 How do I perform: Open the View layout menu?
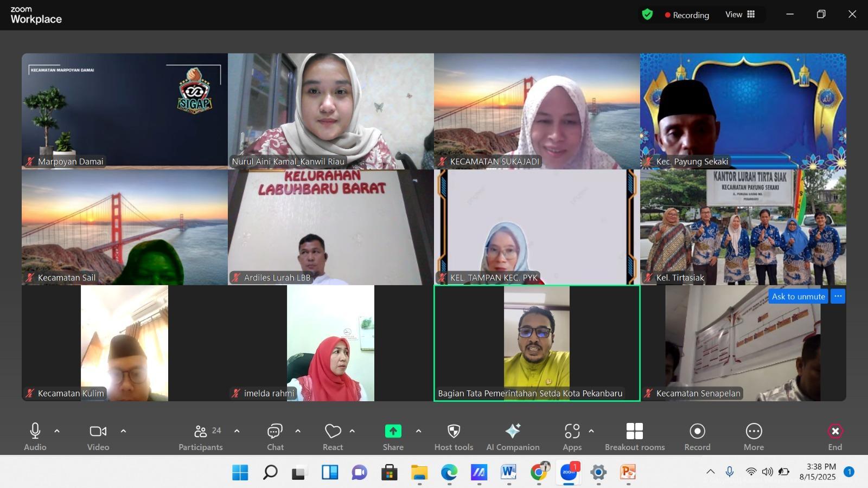[740, 15]
